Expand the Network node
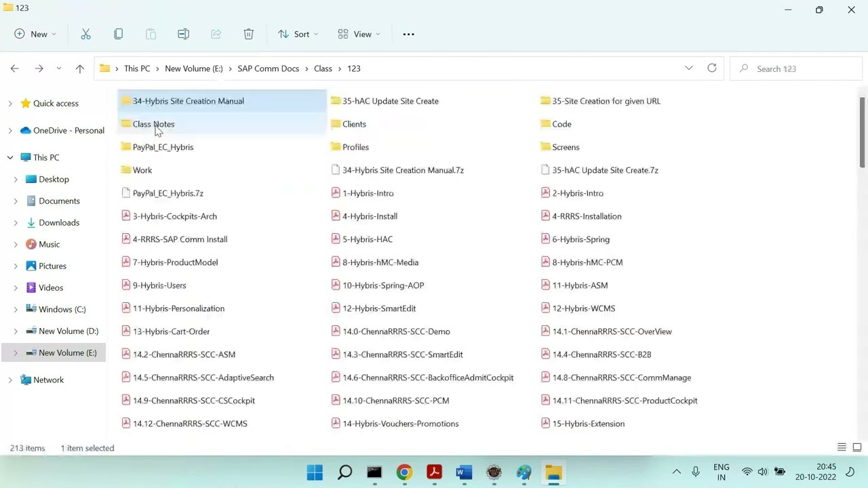The width and height of the screenshot is (868, 488). (10, 380)
